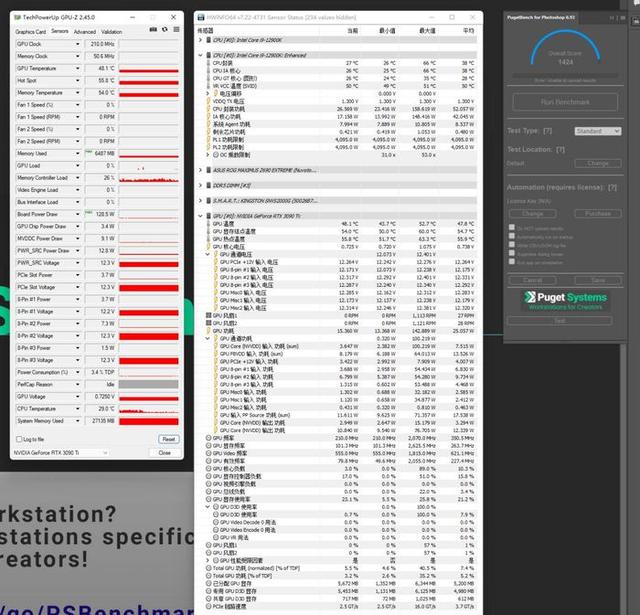This screenshot has height=615, width=640.
Task: Open the GPU-Z hamburger menu icon
Action: click(x=176, y=31)
